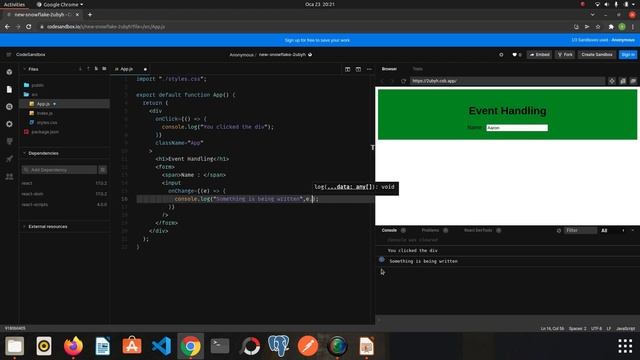Screen dimensions: 640x360
Task: Click the preview layout toggle icon
Action: pos(358,69)
